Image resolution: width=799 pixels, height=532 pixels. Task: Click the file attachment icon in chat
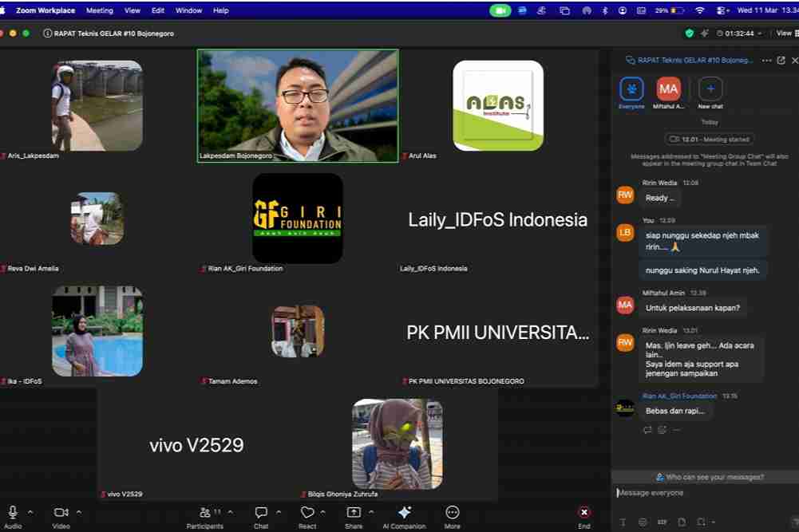point(682,522)
